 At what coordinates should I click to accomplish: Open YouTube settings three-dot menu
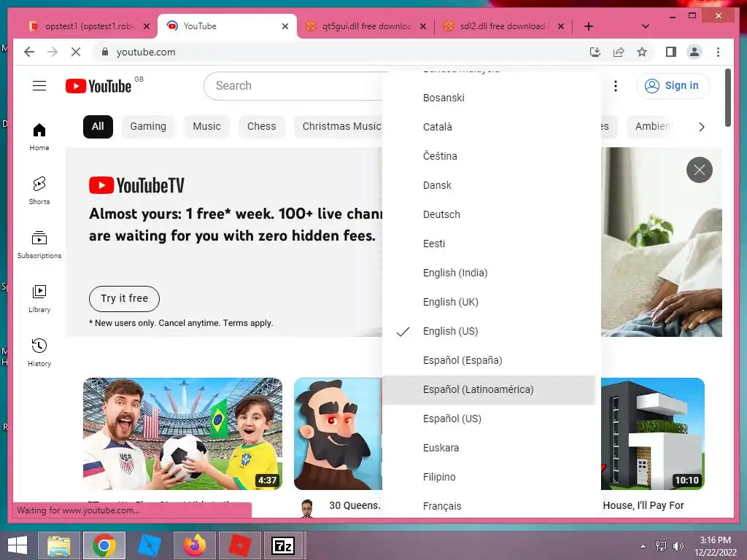click(x=616, y=86)
